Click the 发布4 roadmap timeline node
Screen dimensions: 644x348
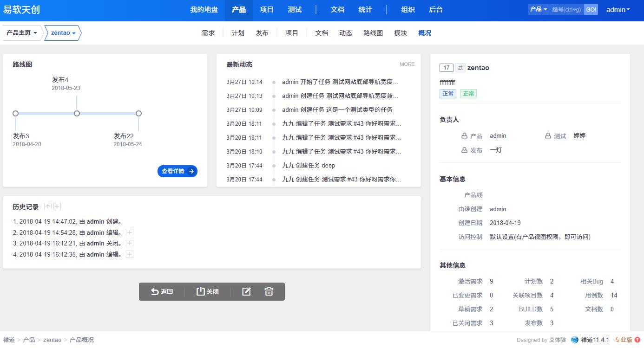[x=77, y=113]
